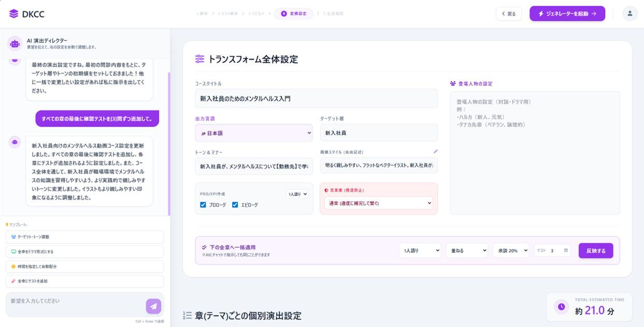Open the 忠実度 通常 dropdown
The width and height of the screenshot is (644, 327).
379,203
